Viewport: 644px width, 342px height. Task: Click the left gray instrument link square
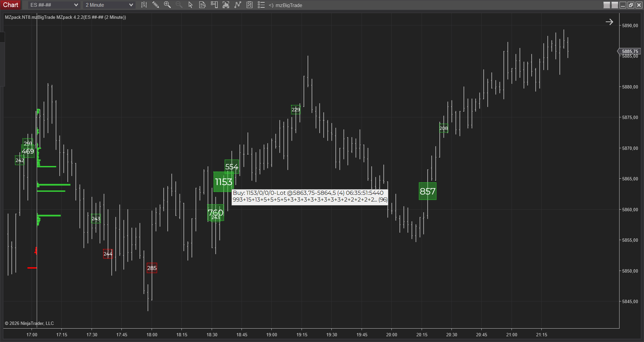coord(607,5)
